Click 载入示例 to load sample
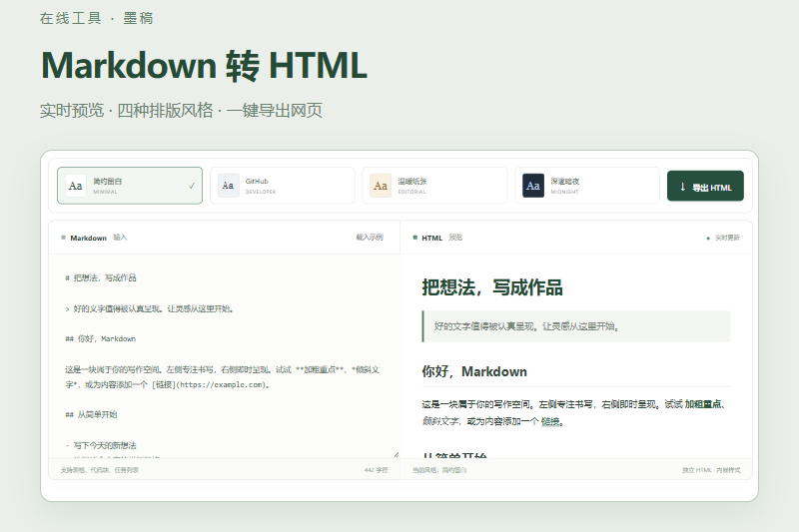Screen dimensions: 799x532 [x=370, y=238]
